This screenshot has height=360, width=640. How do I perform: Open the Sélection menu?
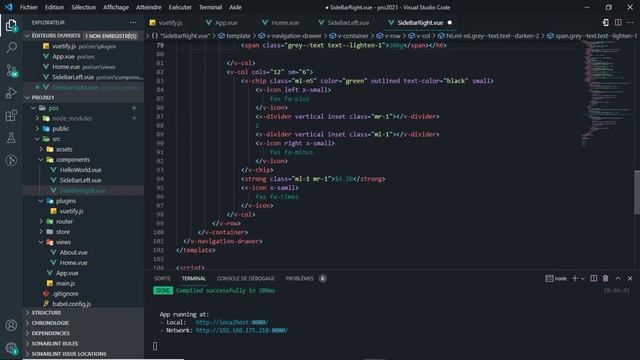(83, 7)
